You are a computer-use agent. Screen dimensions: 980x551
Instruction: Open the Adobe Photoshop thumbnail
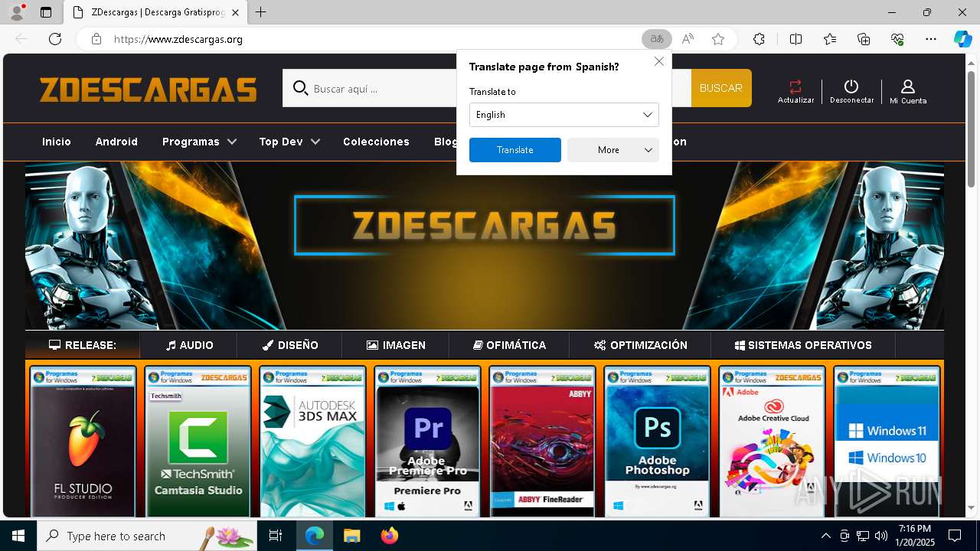pos(657,442)
